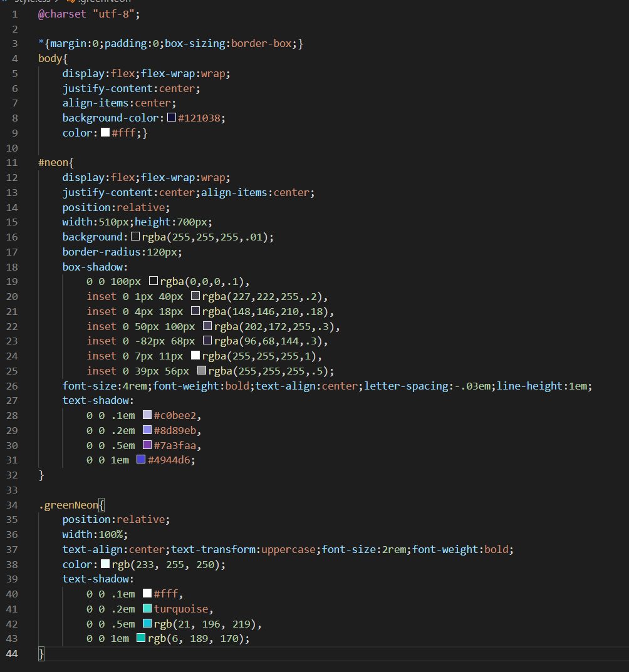Open the #c0bee2 color swatch
Viewport: 629px width, 672px height.
(147, 415)
